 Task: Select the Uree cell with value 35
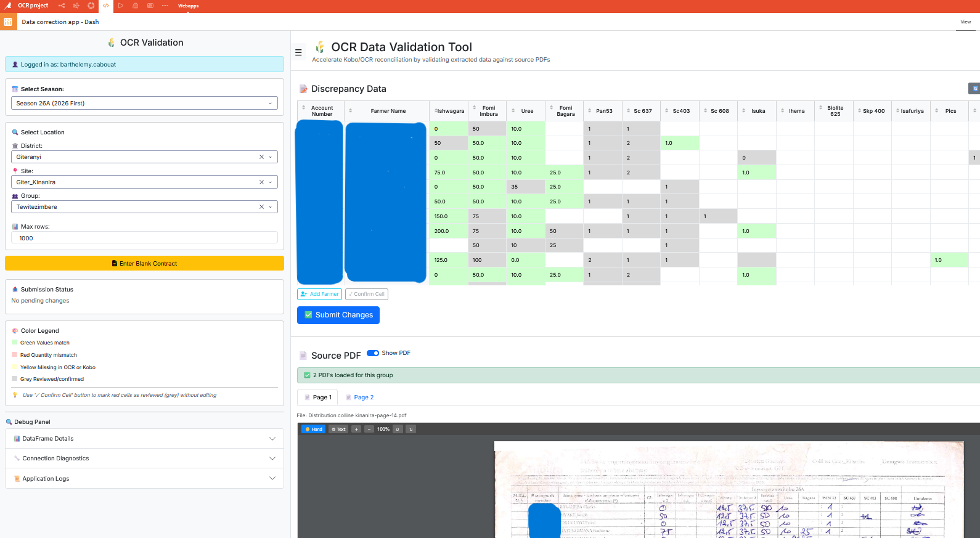(525, 187)
